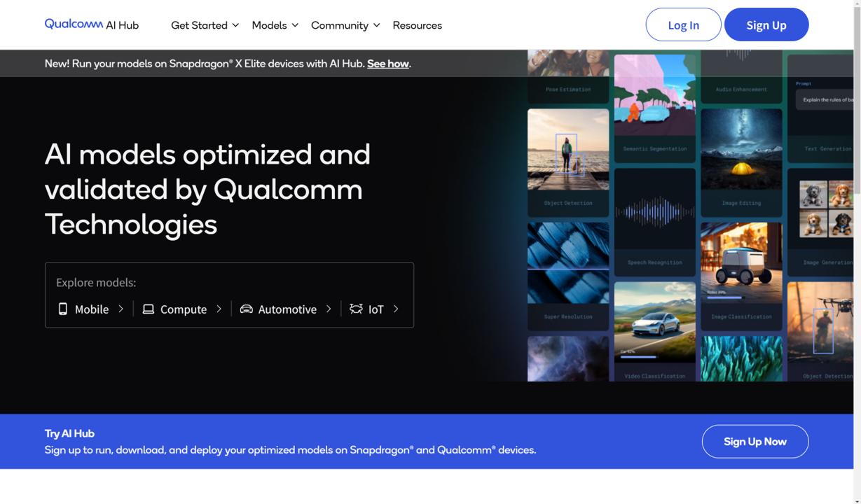Image resolution: width=861 pixels, height=504 pixels.
Task: Click the chevron next to Automotive
Action: coord(329,309)
